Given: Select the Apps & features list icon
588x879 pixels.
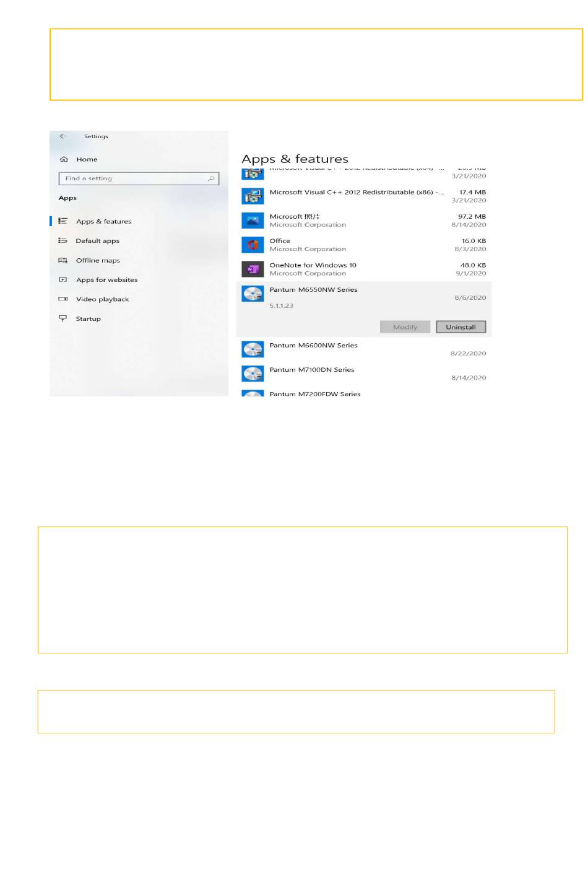Looking at the screenshot, I should [x=63, y=221].
